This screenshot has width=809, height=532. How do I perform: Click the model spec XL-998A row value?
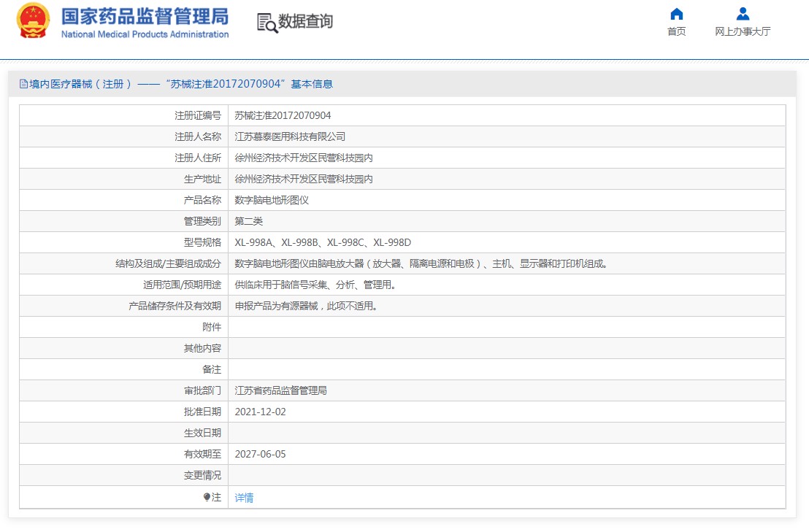click(506, 242)
